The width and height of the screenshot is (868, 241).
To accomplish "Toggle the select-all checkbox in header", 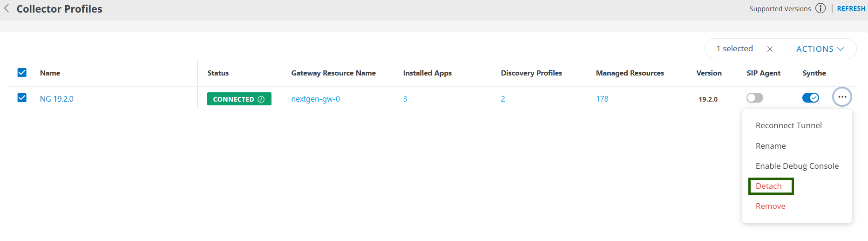I will click(x=22, y=73).
